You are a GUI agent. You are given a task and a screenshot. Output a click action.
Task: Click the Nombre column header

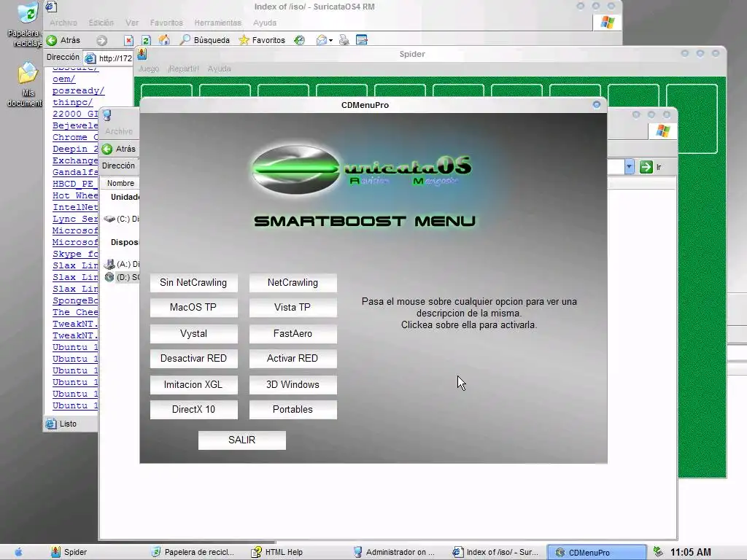(x=120, y=183)
